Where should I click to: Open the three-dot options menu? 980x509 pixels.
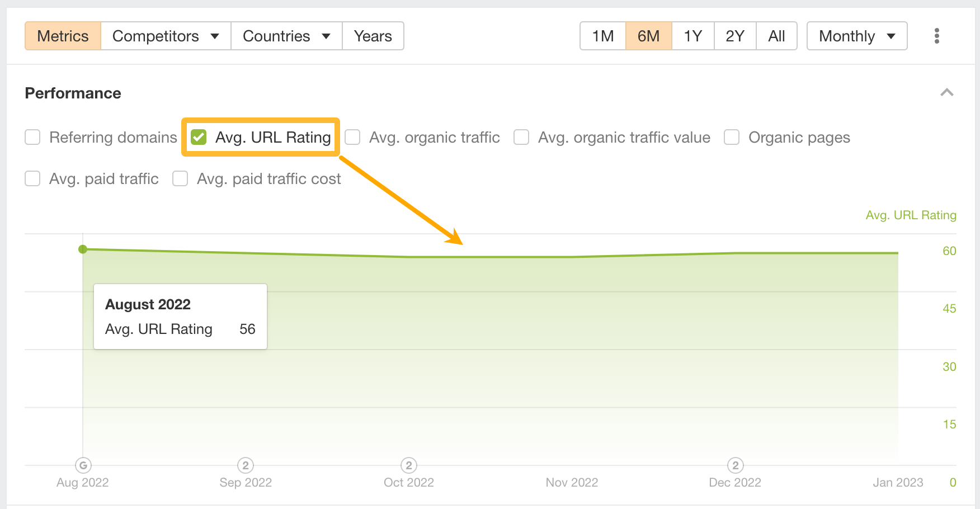(936, 35)
